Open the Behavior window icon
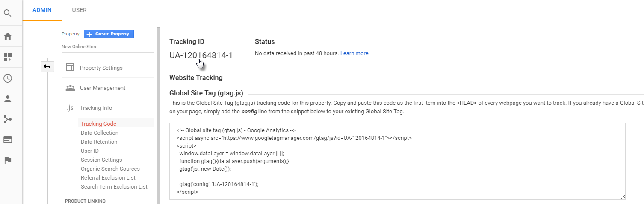The width and height of the screenshot is (644, 204). 7,140
